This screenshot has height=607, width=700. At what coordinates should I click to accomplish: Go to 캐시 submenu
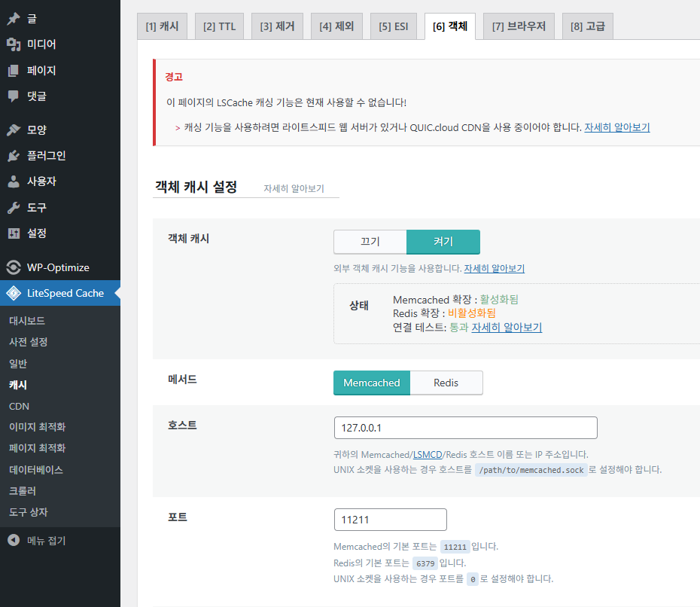(18, 385)
